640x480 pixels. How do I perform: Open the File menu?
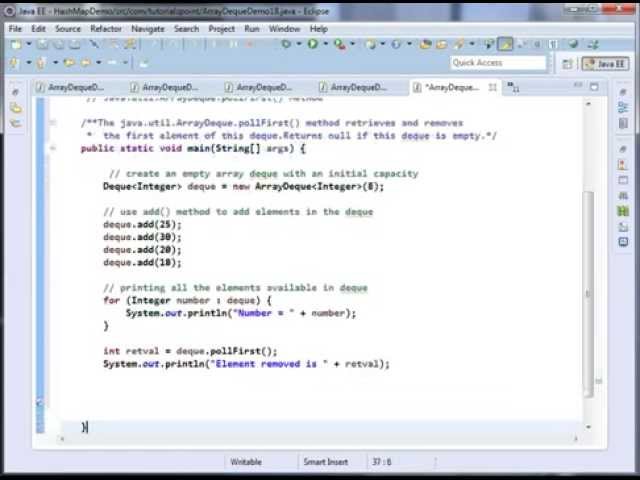(x=16, y=29)
